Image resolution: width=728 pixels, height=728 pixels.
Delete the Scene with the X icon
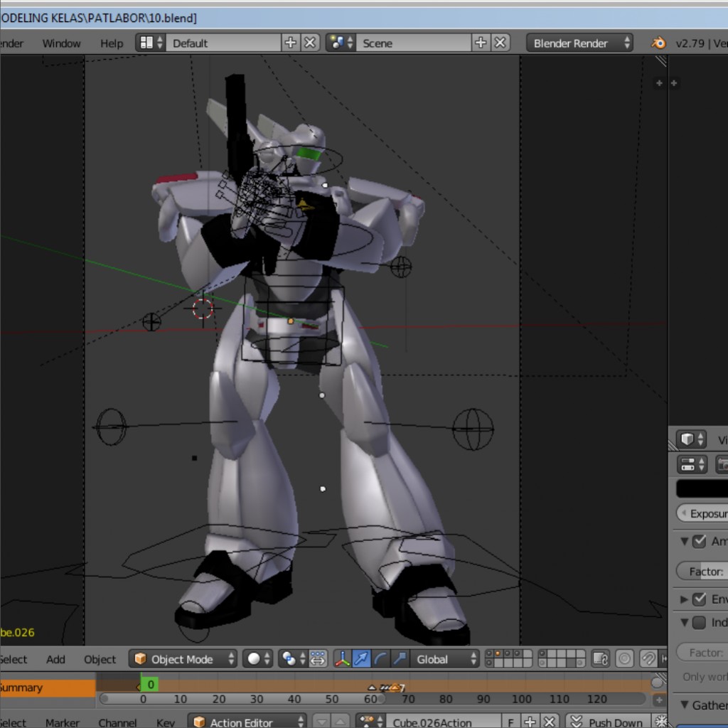[x=500, y=43]
